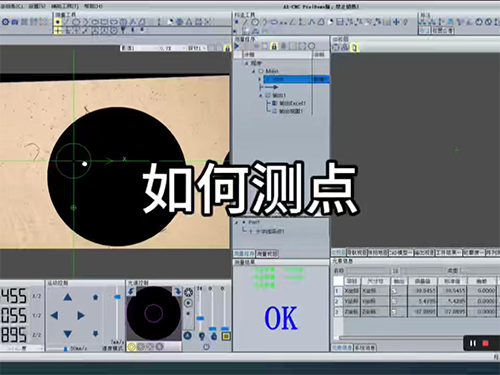Toggle output checkbox in Y coordinate row

point(394,301)
